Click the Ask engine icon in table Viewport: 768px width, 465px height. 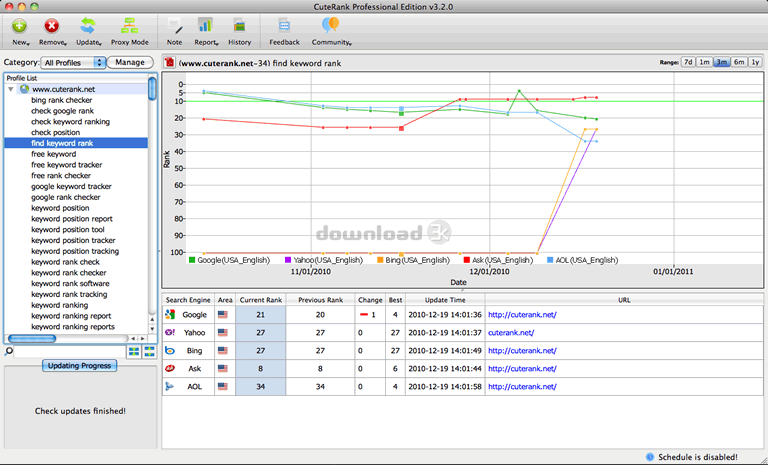click(x=170, y=368)
